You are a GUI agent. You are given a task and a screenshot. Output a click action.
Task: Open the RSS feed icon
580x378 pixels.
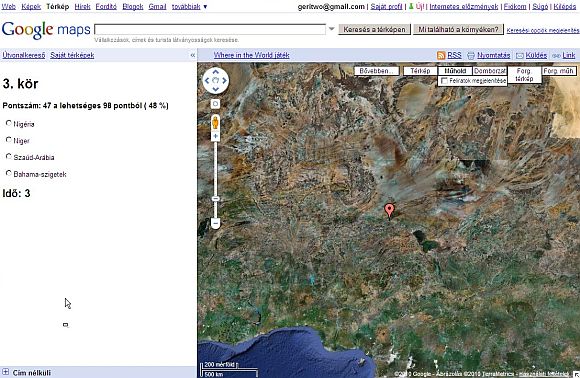441,55
